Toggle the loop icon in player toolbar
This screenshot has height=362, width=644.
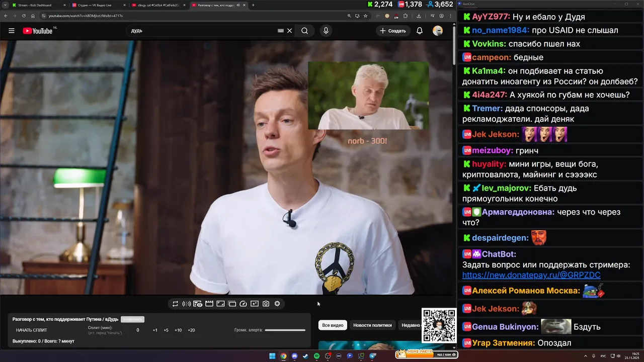(x=175, y=304)
